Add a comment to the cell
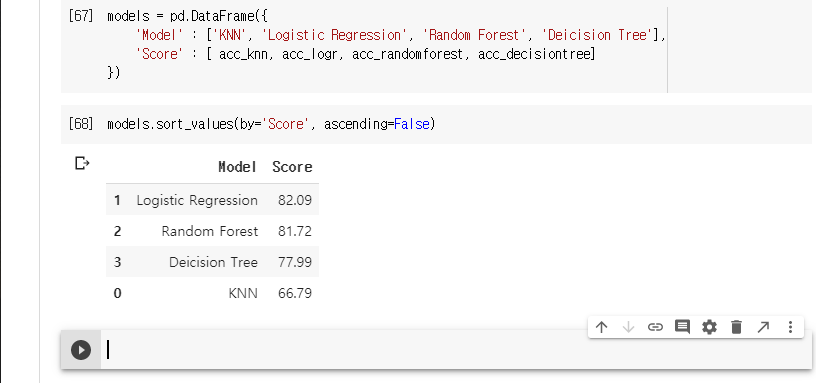 [x=682, y=327]
